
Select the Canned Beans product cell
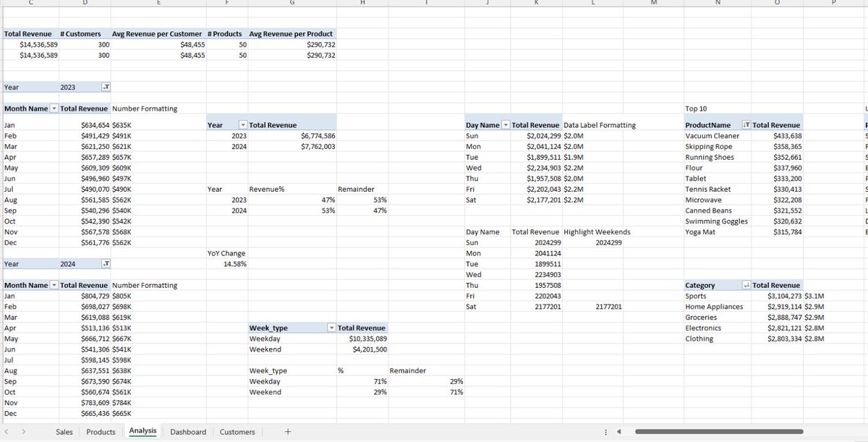718,211
